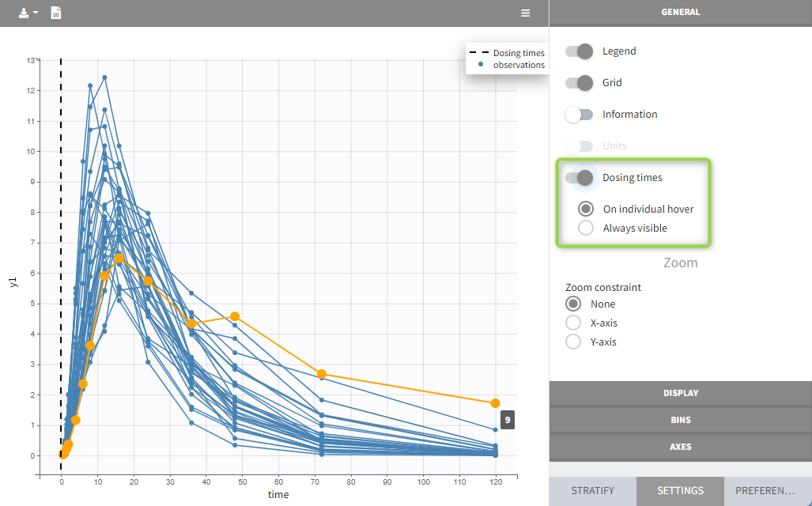The height and width of the screenshot is (506, 812).
Task: Click the highlighted orange peak data point
Action: [119, 259]
